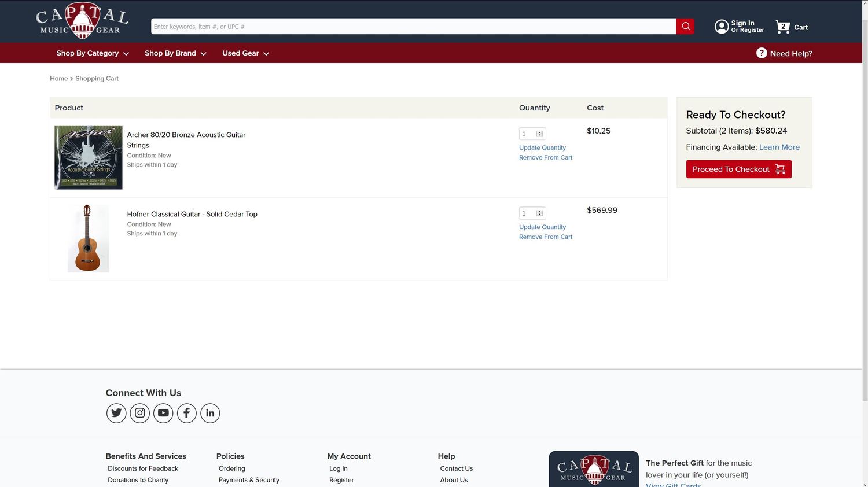
Task: Open the Sign In account icon
Action: pyautogui.click(x=722, y=27)
